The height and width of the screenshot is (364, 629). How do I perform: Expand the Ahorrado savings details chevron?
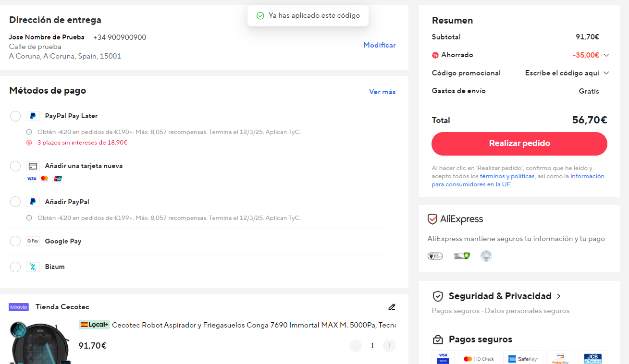606,55
